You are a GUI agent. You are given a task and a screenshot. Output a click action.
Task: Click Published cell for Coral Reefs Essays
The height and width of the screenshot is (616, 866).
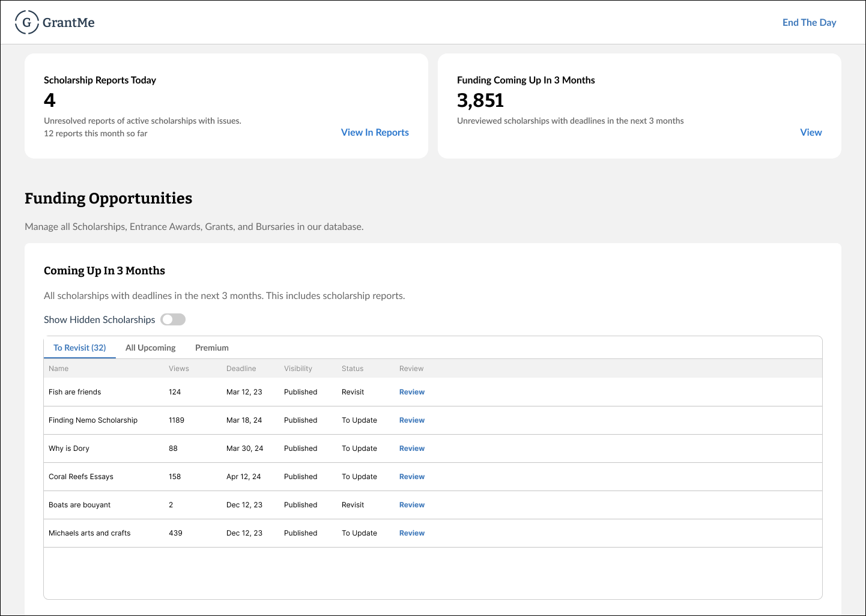pos(300,477)
